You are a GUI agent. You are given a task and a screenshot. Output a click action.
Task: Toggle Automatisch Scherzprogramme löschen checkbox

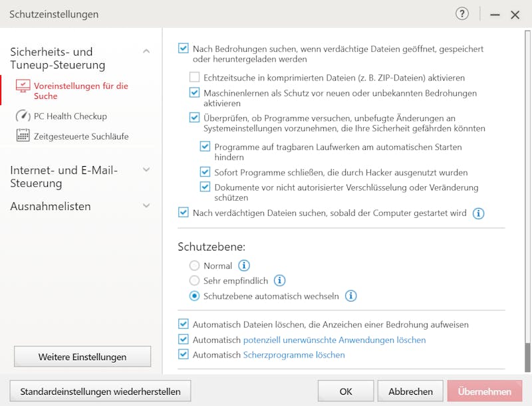click(x=184, y=354)
